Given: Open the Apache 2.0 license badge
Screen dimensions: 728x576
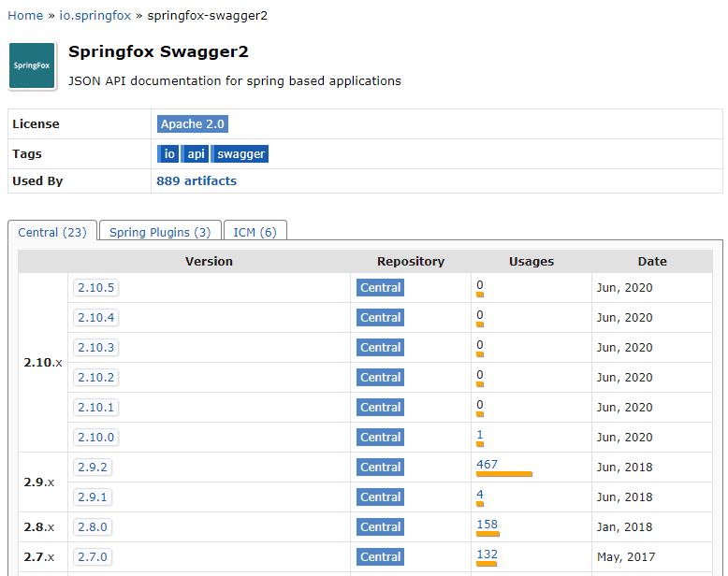Looking at the screenshot, I should click(x=193, y=123).
